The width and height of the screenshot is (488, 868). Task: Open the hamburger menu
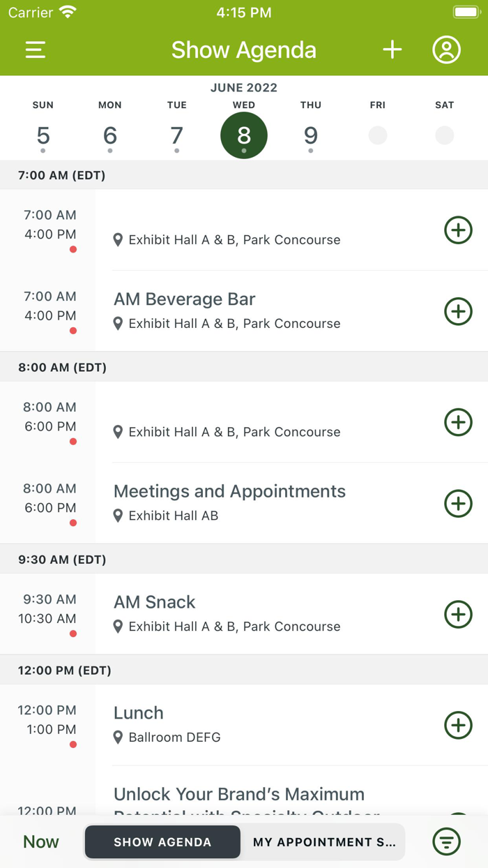click(36, 50)
